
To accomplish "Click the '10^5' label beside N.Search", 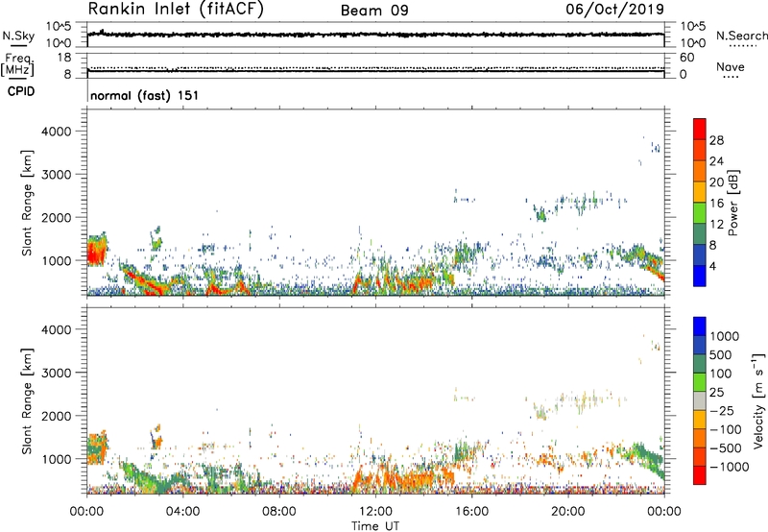I will [x=693, y=27].
